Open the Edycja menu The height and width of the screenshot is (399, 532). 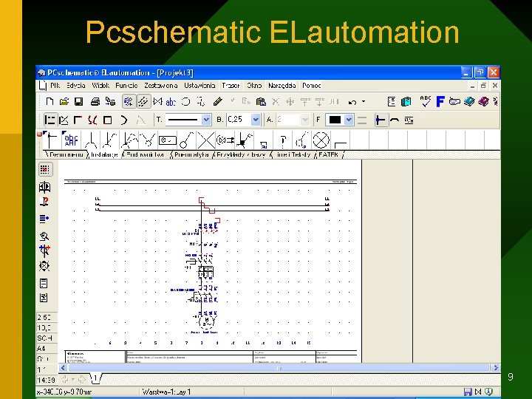click(75, 86)
